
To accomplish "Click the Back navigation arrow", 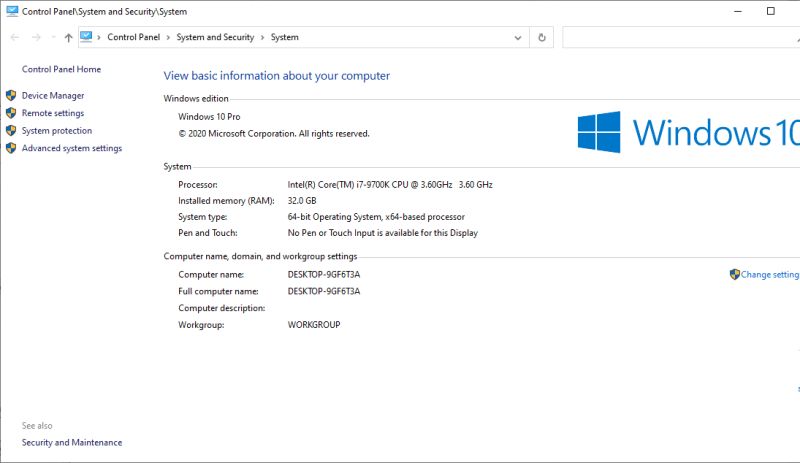I will point(15,37).
